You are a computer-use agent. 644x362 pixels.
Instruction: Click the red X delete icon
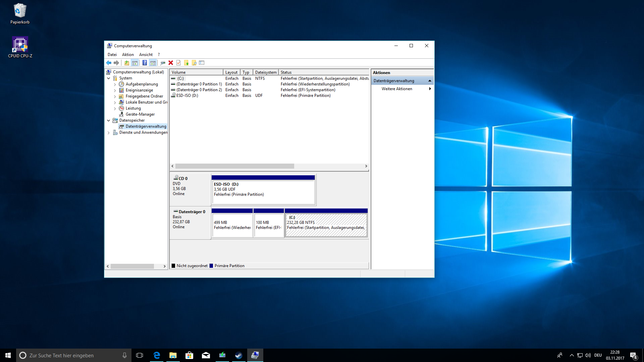tap(171, 63)
